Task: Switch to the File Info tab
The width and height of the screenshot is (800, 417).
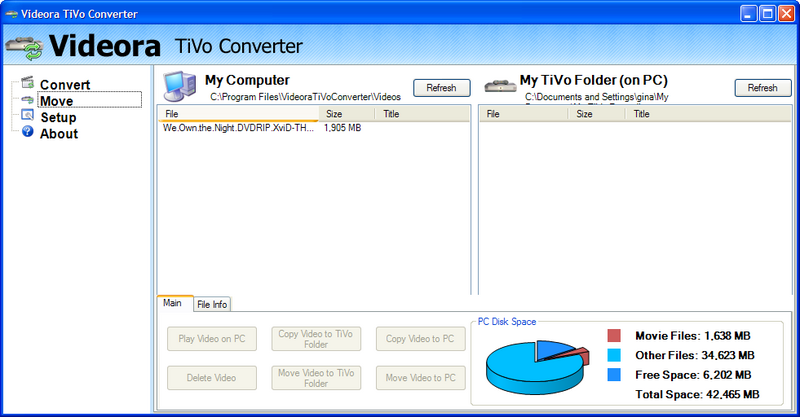Action: pos(212,304)
